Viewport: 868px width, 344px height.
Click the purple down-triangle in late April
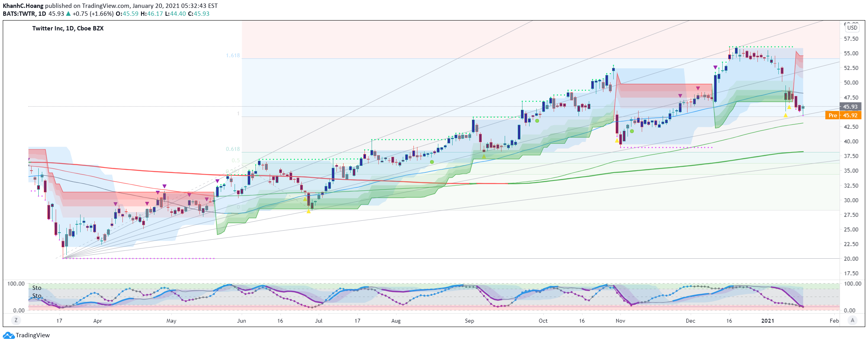pyautogui.click(x=164, y=186)
